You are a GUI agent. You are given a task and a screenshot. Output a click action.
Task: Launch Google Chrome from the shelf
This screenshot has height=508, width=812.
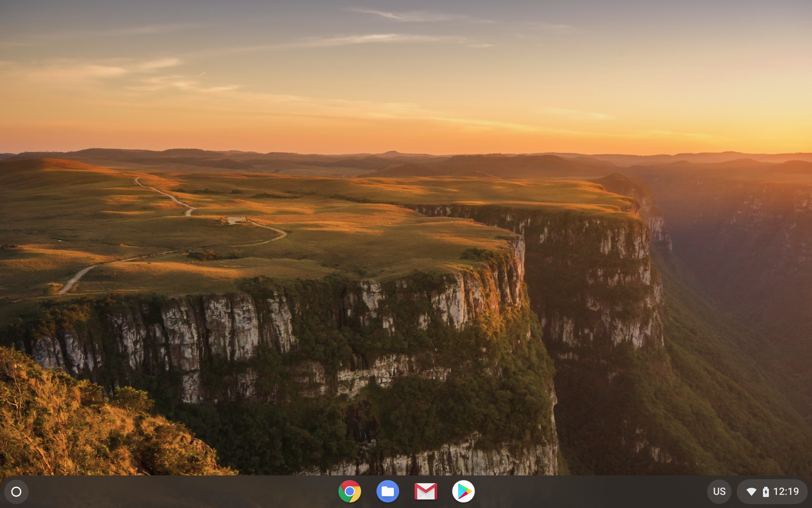(x=349, y=491)
